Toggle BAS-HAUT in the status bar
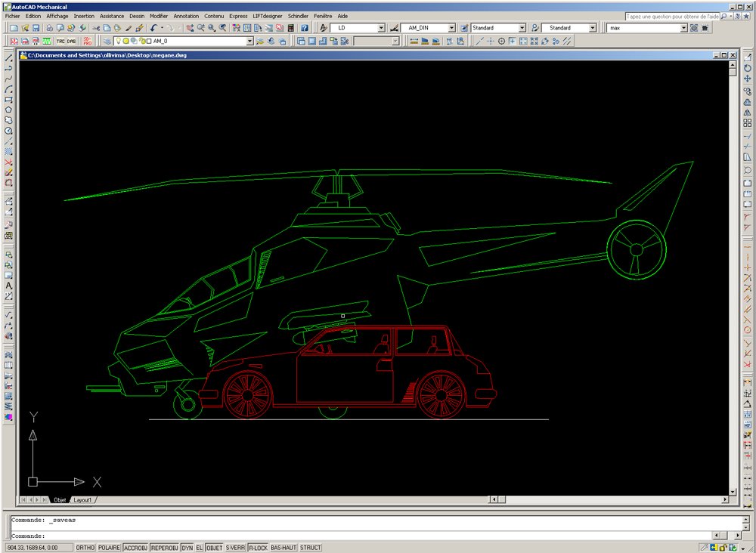The width and height of the screenshot is (756, 553). [x=283, y=548]
